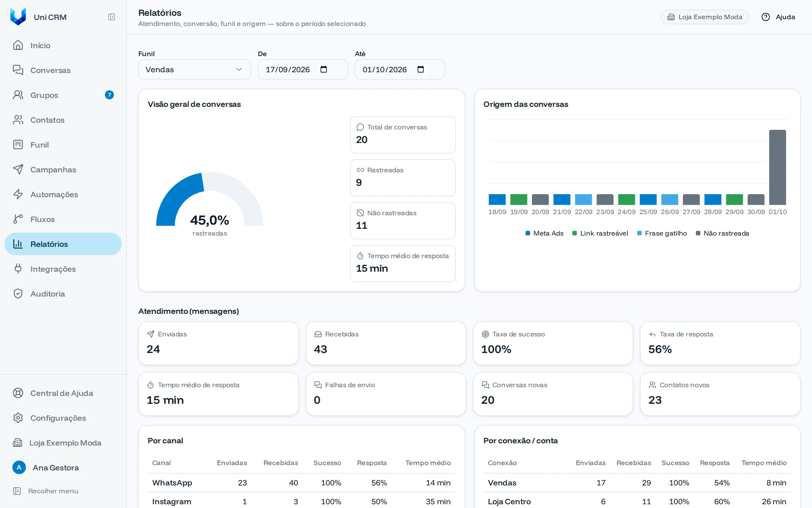Open the Auditoria shield icon
This screenshot has height=508, width=812.
coord(18,294)
